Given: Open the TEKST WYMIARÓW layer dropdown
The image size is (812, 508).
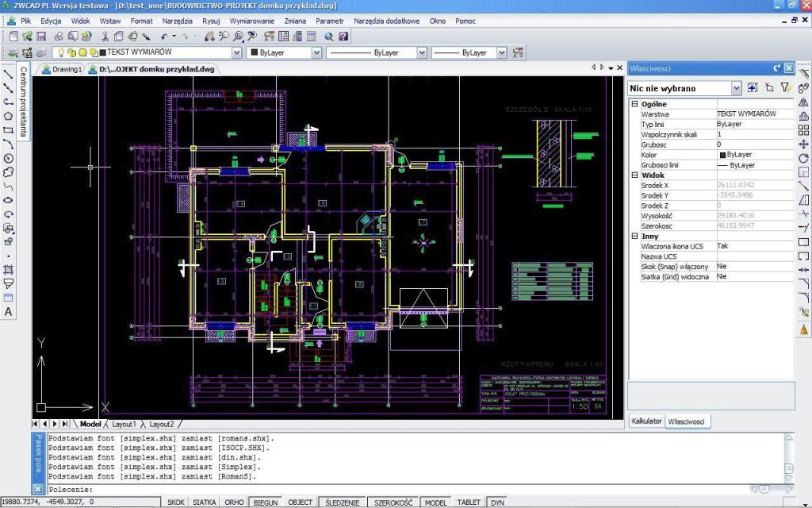Looking at the screenshot, I should point(236,52).
